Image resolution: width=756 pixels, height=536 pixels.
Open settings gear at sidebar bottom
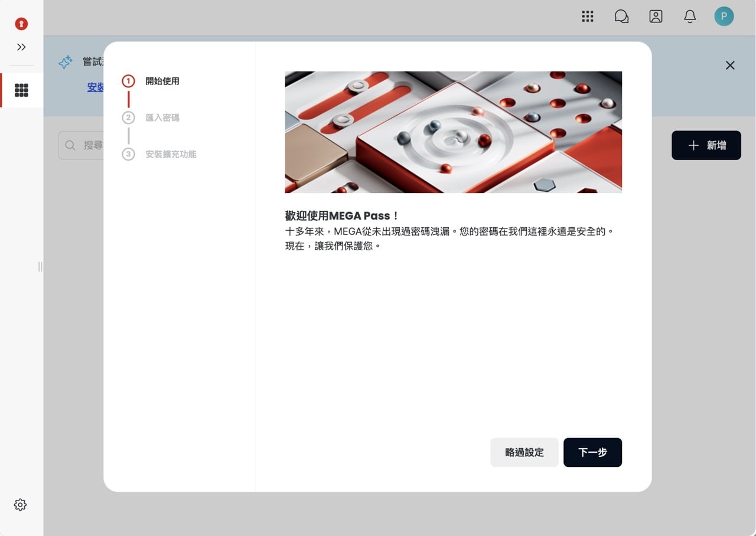(x=20, y=505)
